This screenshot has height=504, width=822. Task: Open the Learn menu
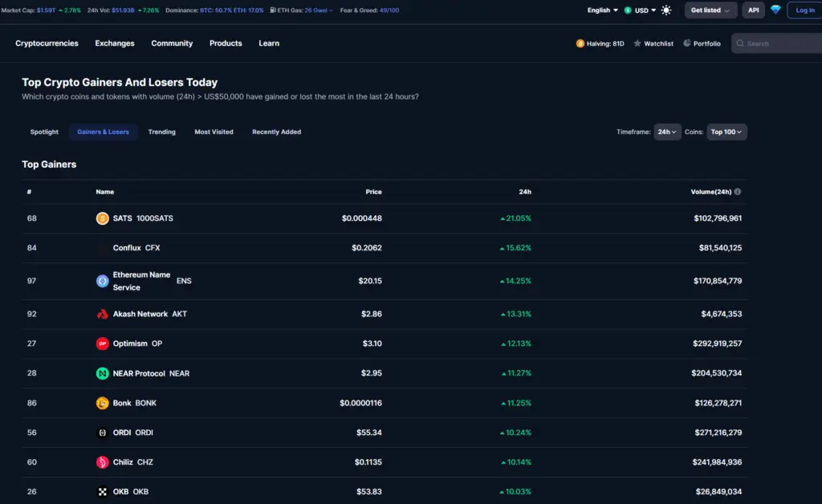(x=269, y=43)
